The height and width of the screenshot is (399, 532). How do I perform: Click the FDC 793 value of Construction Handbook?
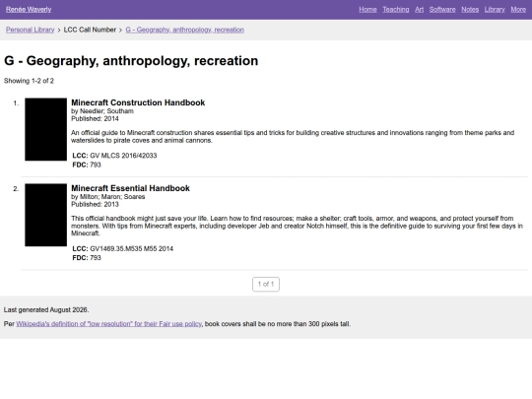(x=96, y=165)
